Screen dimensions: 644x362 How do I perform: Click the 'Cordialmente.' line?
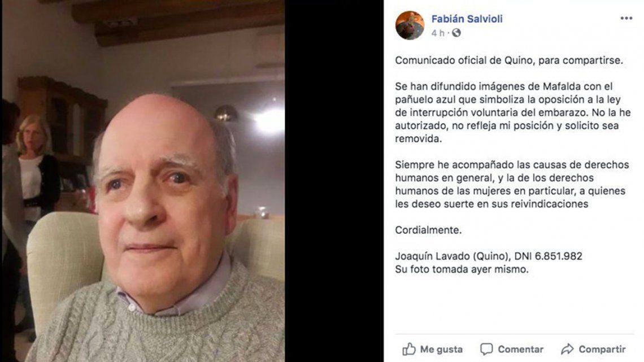coord(428,230)
